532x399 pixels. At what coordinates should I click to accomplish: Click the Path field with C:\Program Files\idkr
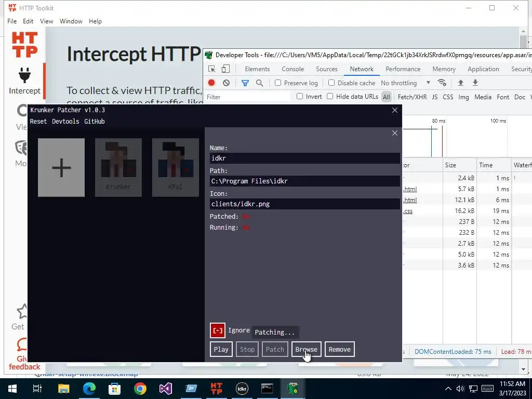click(304, 181)
